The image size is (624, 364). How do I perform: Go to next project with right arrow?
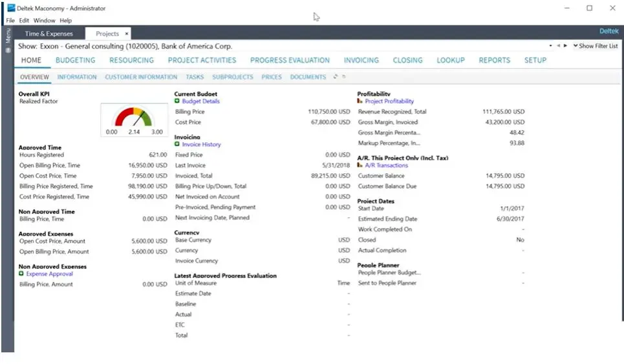pos(565,46)
